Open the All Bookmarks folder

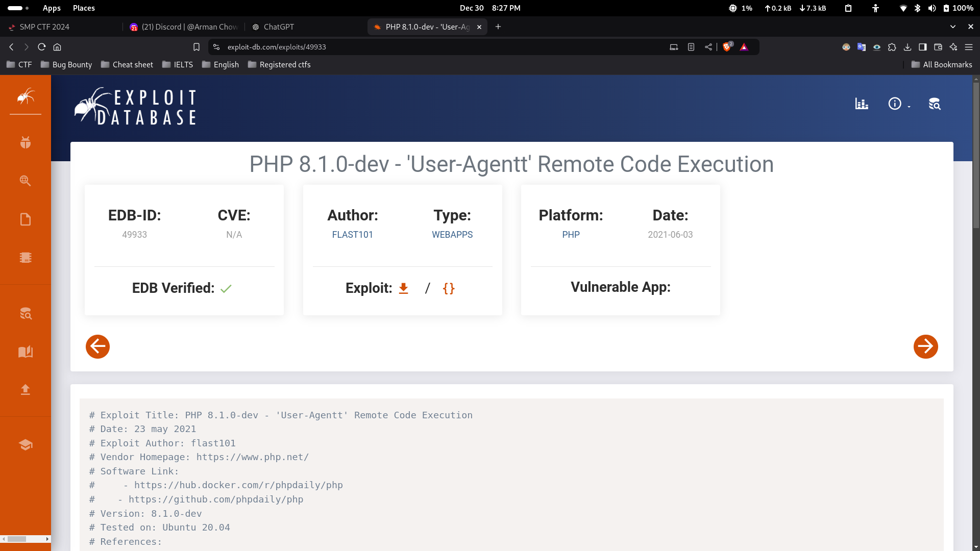tap(942, 65)
